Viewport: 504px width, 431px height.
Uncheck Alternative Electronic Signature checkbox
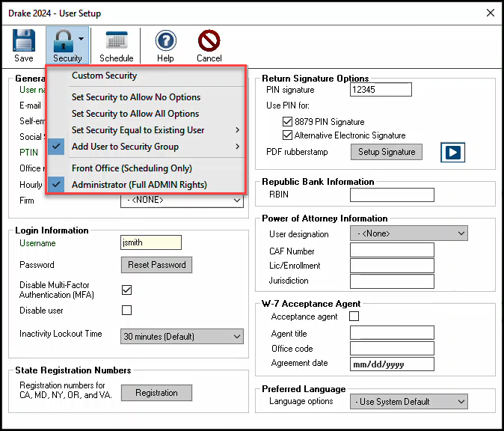point(287,135)
